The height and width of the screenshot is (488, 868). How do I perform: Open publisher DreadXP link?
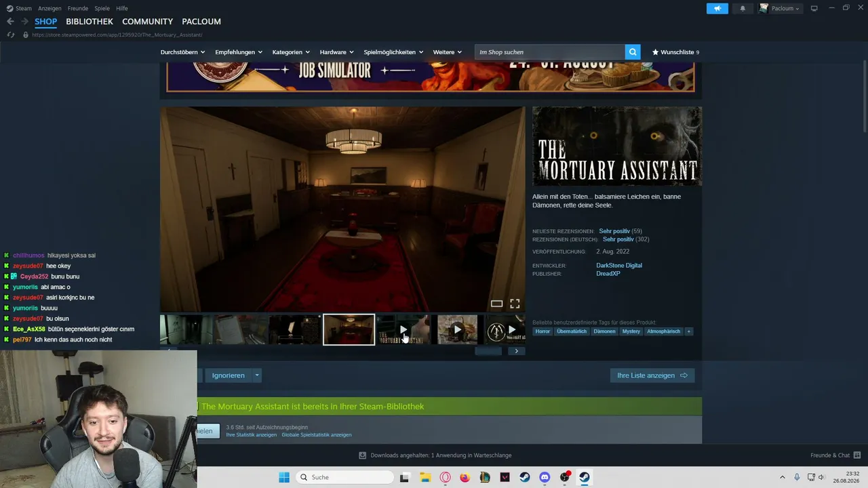pyautogui.click(x=608, y=274)
